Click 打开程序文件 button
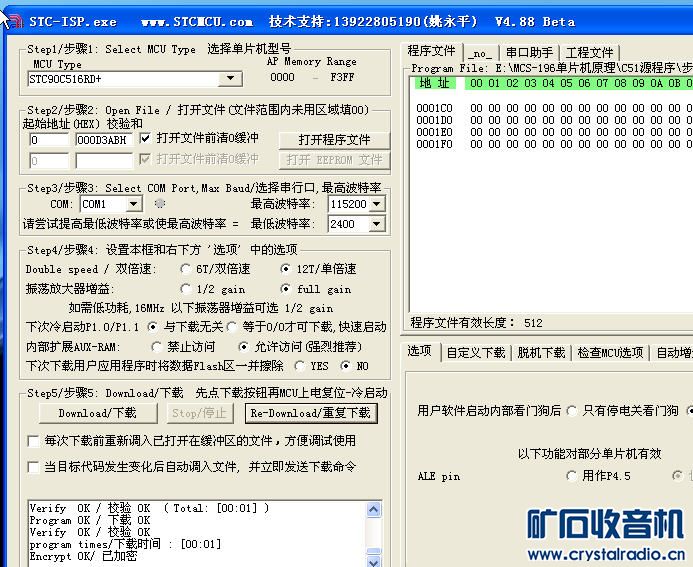The height and width of the screenshot is (567, 693). click(334, 140)
